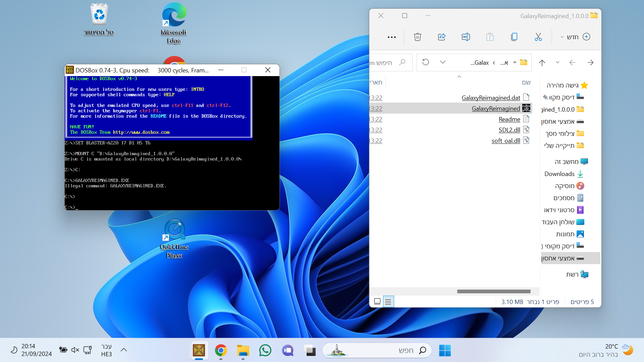The width and height of the screenshot is (644, 362).
Task: Click the Share icon in Explorer toolbar
Action: click(x=442, y=37)
